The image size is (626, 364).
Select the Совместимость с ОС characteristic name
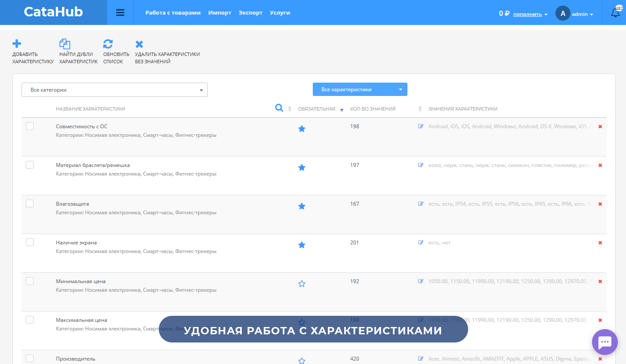coord(82,126)
